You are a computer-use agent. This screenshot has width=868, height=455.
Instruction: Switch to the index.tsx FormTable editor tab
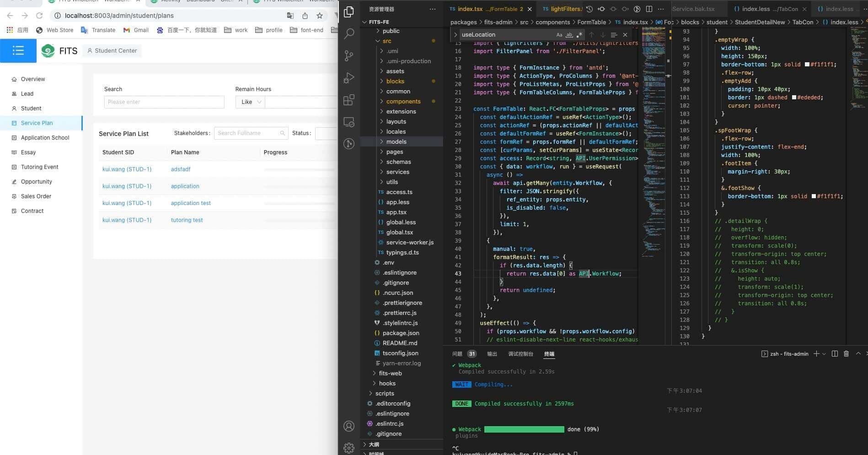coord(490,9)
